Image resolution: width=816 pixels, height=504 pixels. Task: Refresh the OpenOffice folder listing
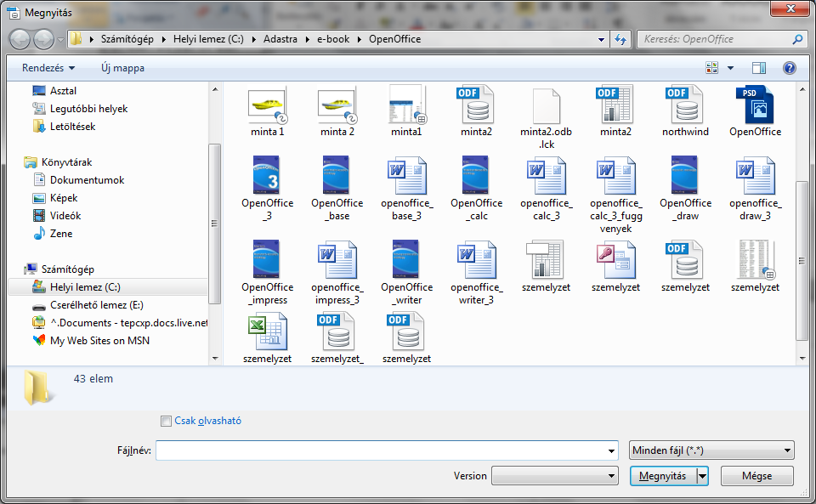(x=620, y=40)
